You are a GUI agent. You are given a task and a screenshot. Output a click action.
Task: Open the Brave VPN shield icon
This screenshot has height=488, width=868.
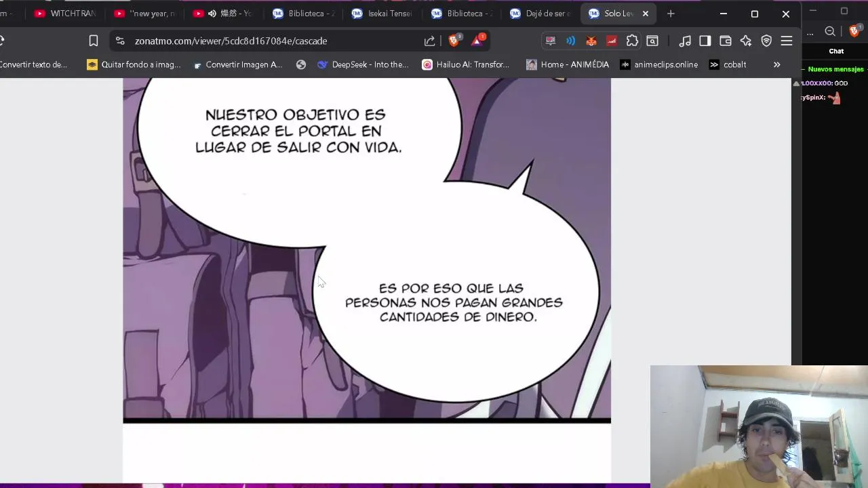[766, 41]
